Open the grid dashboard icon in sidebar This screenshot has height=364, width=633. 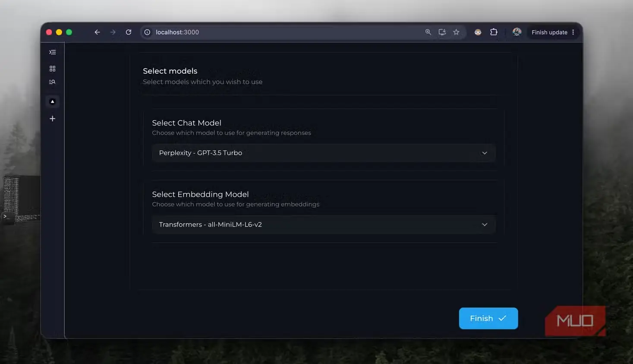coord(53,69)
